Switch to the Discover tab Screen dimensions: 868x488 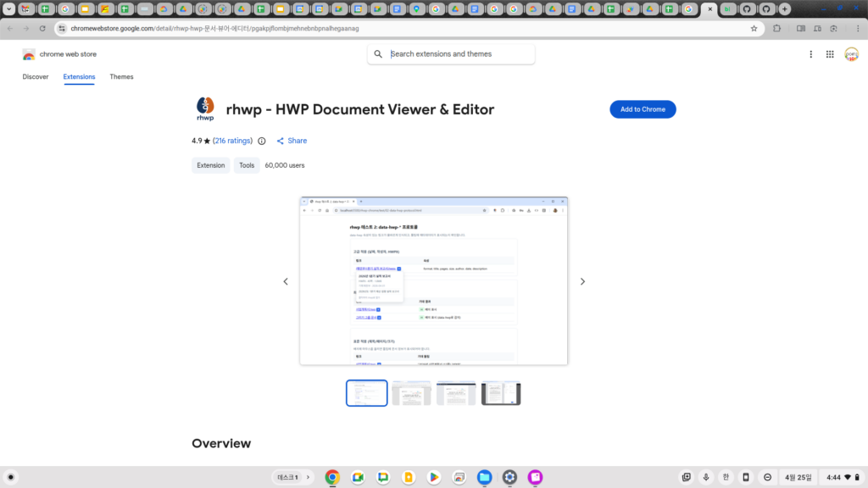pos(36,77)
